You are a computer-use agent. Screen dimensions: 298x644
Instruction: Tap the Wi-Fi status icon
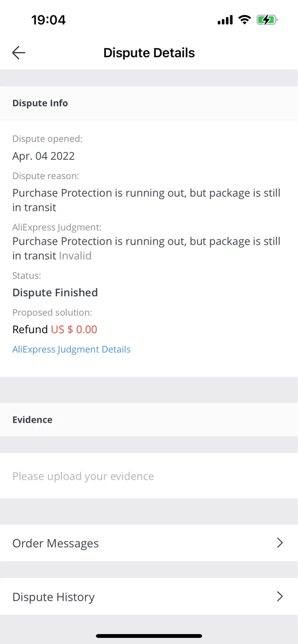pos(245,20)
